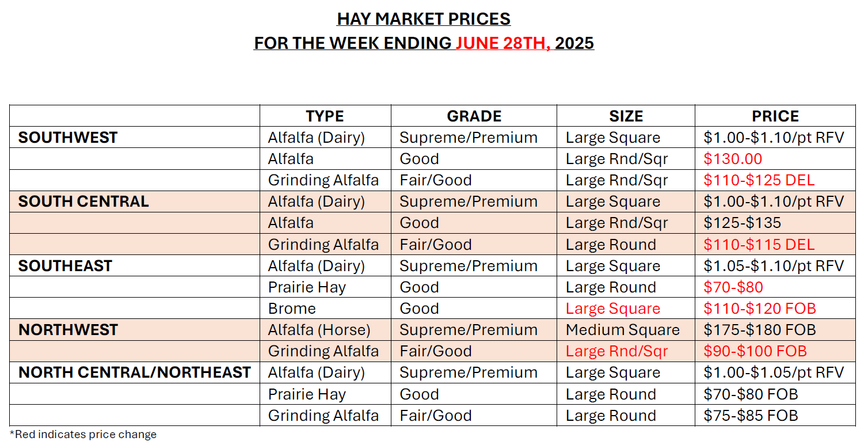
Task: Select the SIZE column header
Action: [626, 116]
